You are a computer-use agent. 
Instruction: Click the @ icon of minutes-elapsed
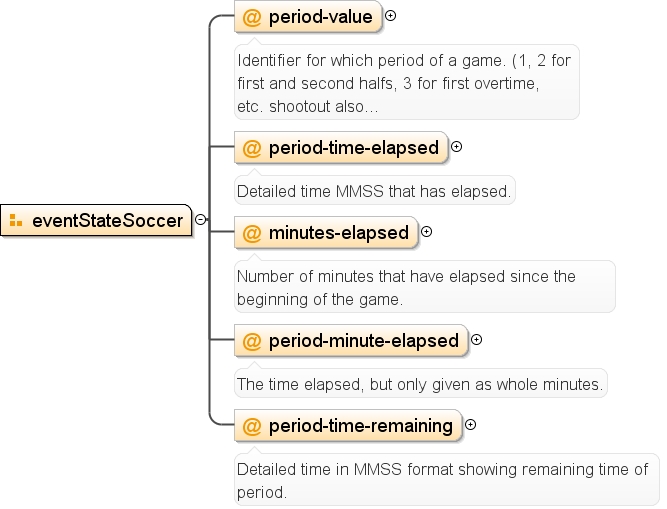(251, 233)
